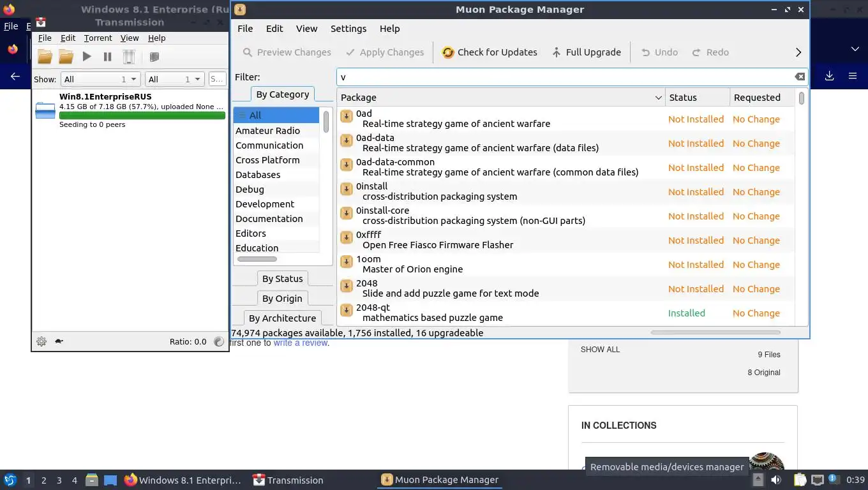
Task: Select Amateur Radio category
Action: tap(276, 131)
